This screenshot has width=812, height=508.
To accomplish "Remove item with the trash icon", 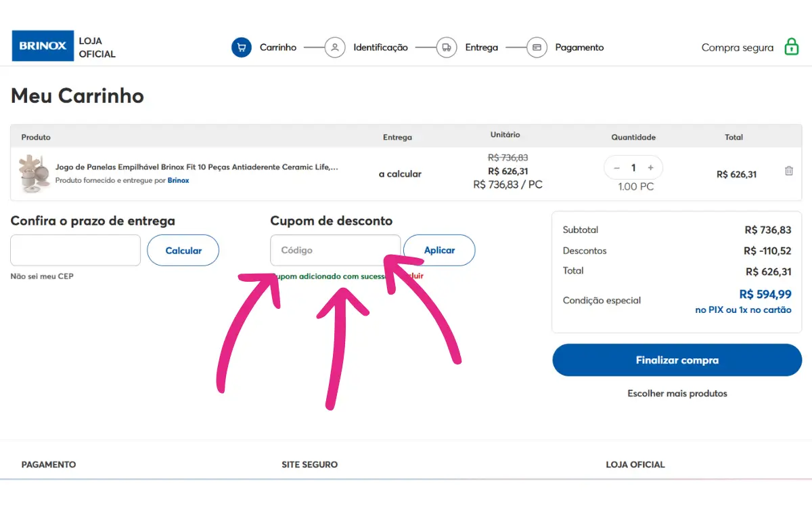I will [x=788, y=171].
